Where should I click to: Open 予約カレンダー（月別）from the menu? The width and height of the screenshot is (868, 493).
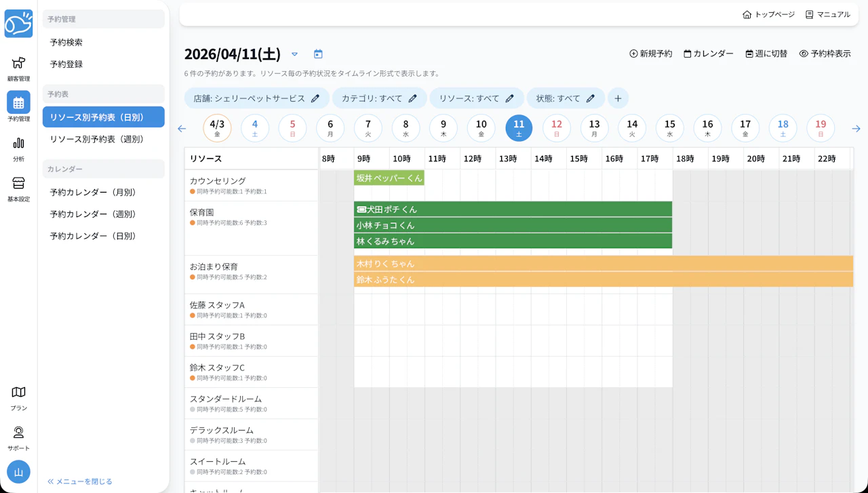[103, 193]
